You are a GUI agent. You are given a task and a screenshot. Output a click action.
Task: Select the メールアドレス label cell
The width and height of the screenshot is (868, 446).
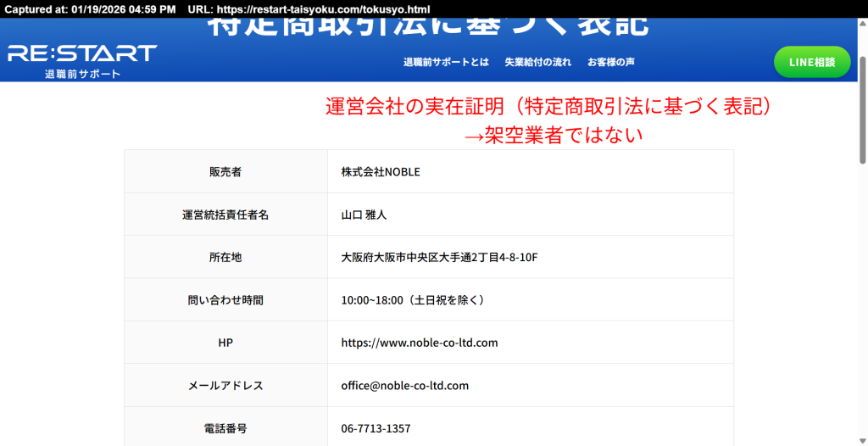coord(225,385)
